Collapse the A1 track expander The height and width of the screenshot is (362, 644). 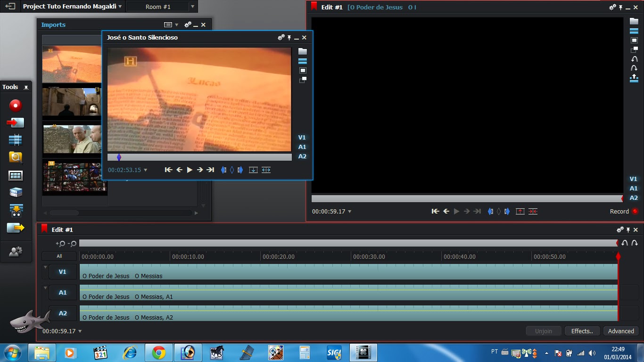46,288
